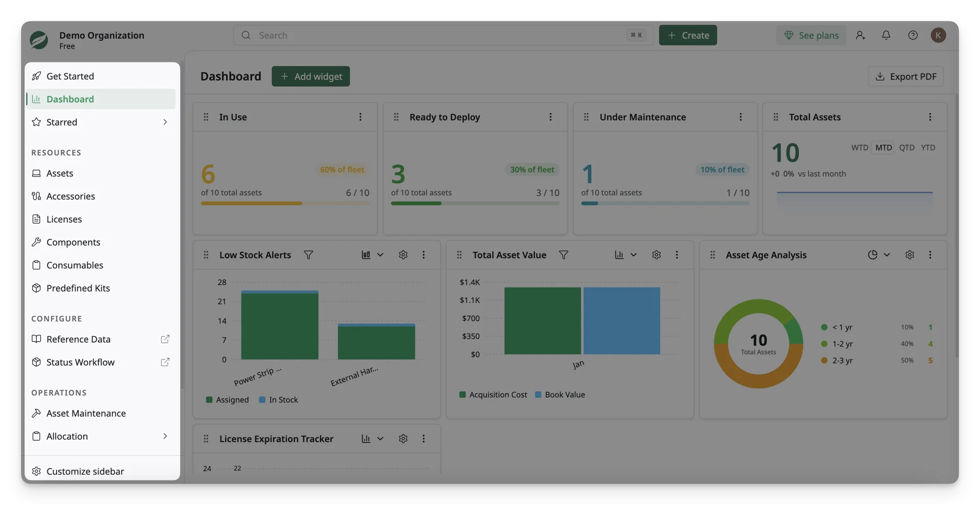Click the Total Asset Value filter icon
This screenshot has width=980, height=505.
[x=563, y=255]
